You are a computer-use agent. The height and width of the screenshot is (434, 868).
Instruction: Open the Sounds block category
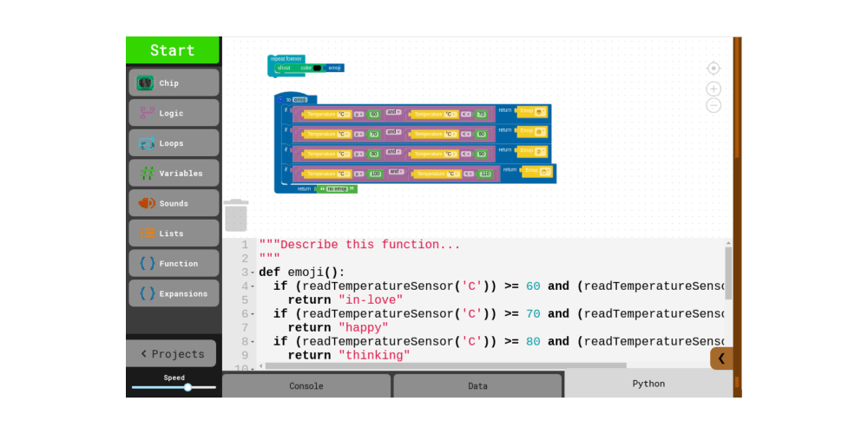click(174, 203)
